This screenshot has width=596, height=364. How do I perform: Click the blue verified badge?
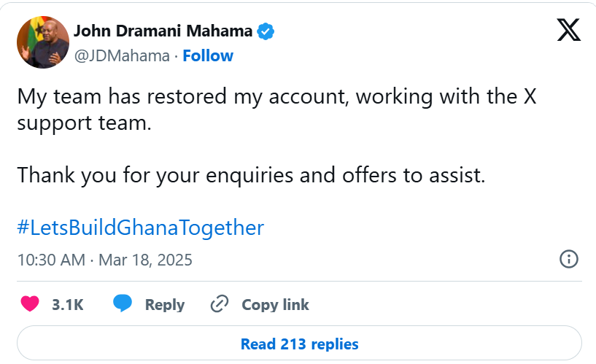266,31
